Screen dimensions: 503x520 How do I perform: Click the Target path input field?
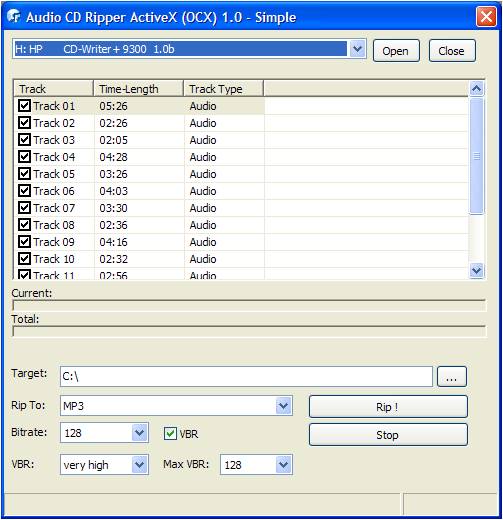pos(246,377)
